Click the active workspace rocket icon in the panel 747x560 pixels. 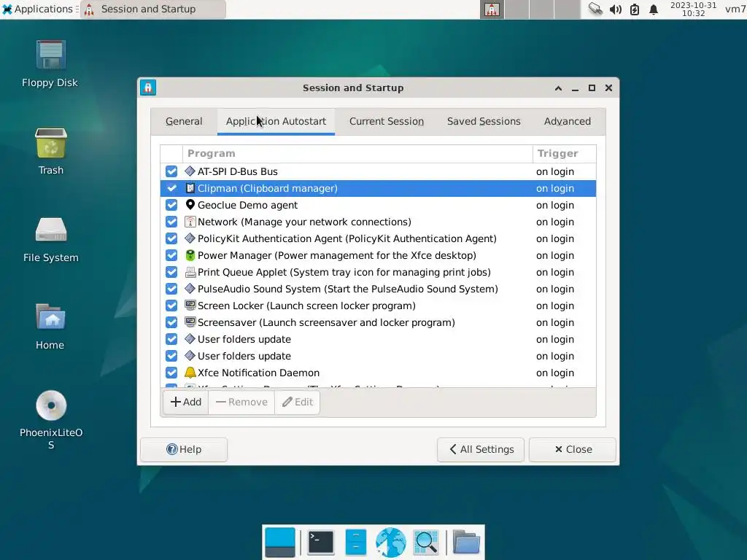[x=492, y=9]
